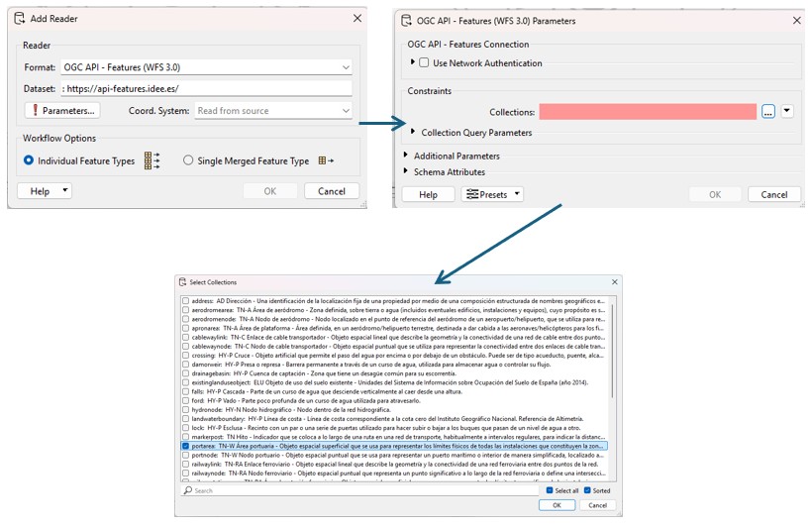Click the search magnifier icon in Select Collections
Screen dimensions: 812x527
tap(188, 490)
